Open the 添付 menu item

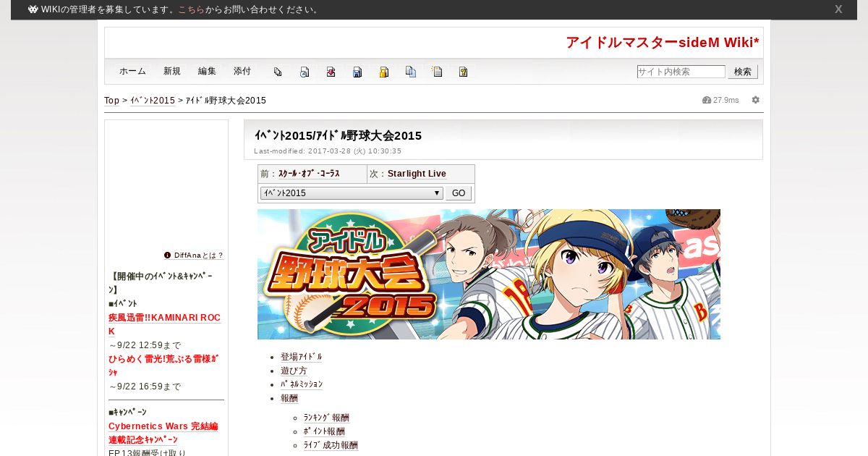point(242,71)
